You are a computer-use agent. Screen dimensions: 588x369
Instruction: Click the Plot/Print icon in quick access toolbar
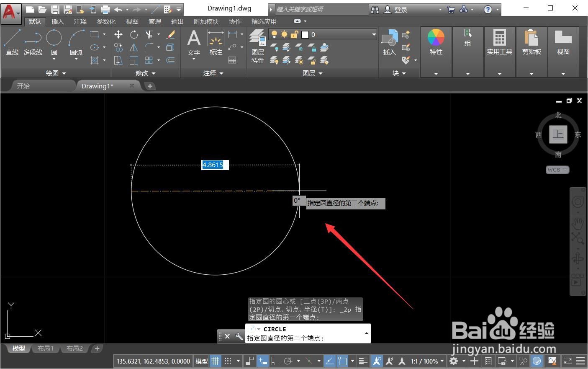(105, 9)
